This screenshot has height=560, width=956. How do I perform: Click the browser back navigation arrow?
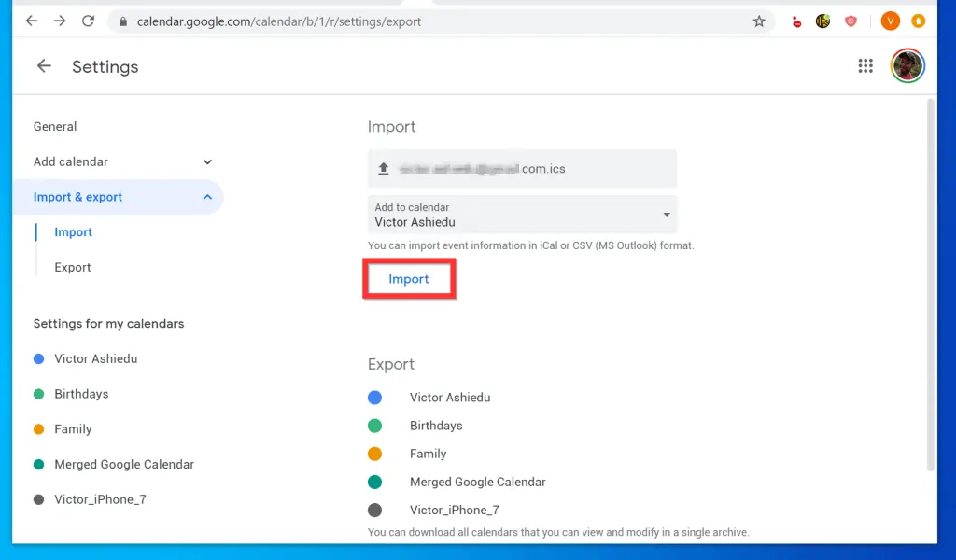(31, 21)
